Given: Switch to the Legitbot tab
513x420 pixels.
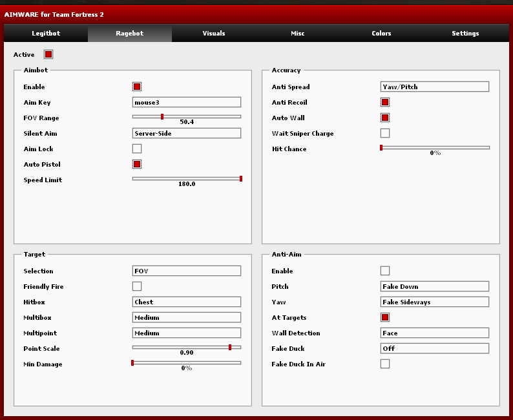Looking at the screenshot, I should 46,34.
